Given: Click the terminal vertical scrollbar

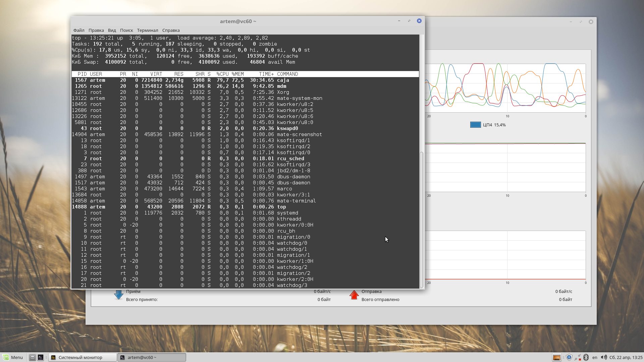Looking at the screenshot, I should (422, 218).
